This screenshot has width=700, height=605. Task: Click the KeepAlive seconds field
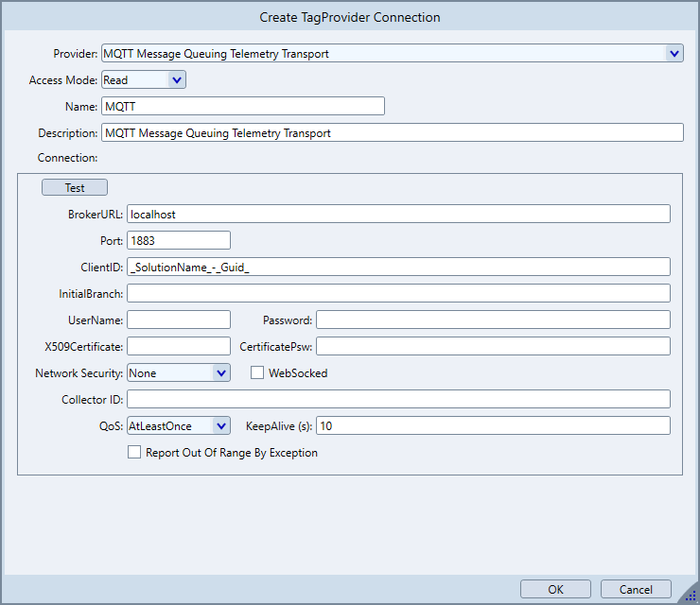coord(492,426)
